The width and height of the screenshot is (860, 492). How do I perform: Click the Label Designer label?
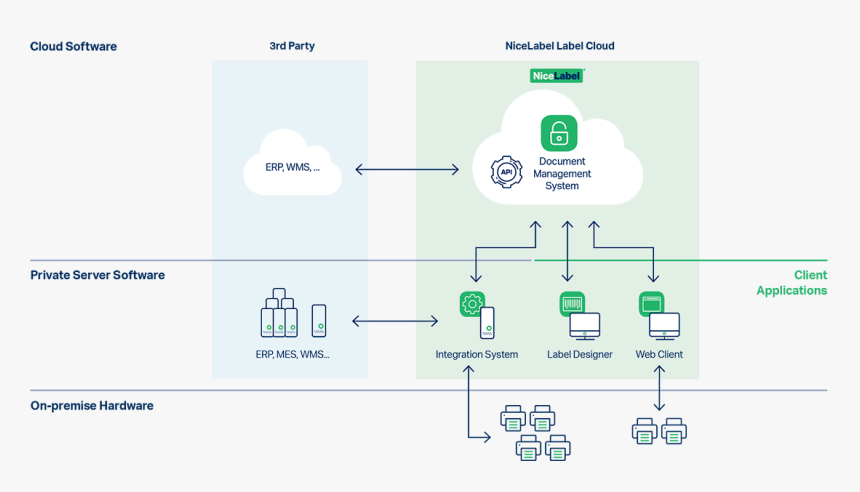[x=580, y=354]
